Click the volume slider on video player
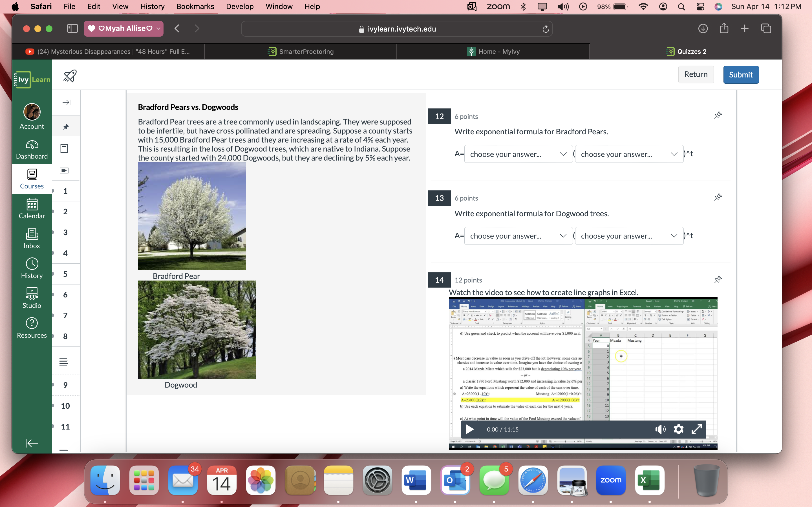 pyautogui.click(x=660, y=429)
